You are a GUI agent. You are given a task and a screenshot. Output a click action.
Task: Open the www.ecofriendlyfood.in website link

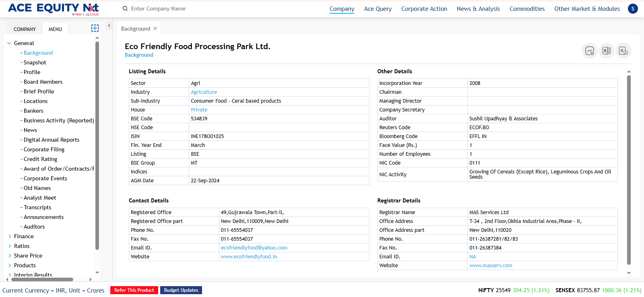point(249,256)
